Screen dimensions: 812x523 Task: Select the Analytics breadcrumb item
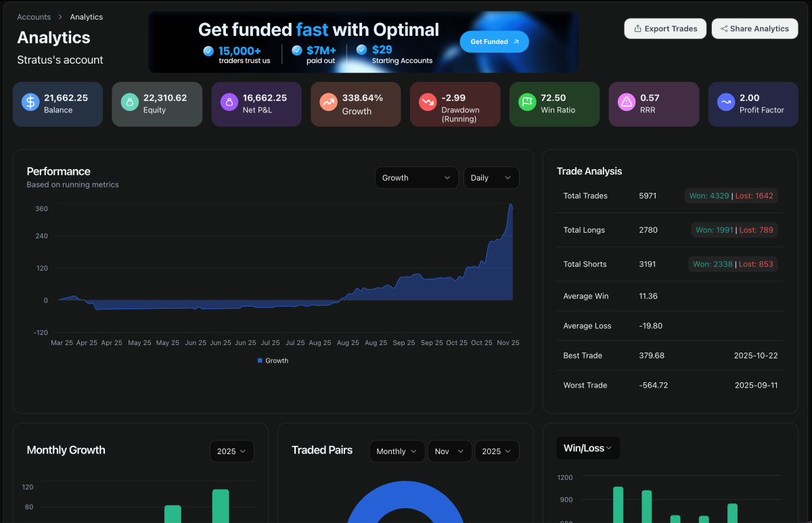(x=86, y=16)
